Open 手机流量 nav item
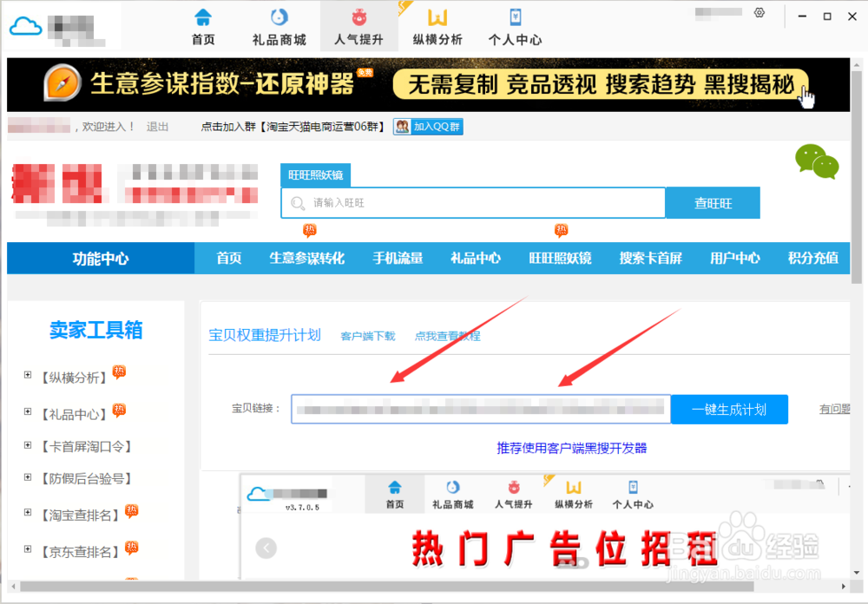 point(398,258)
